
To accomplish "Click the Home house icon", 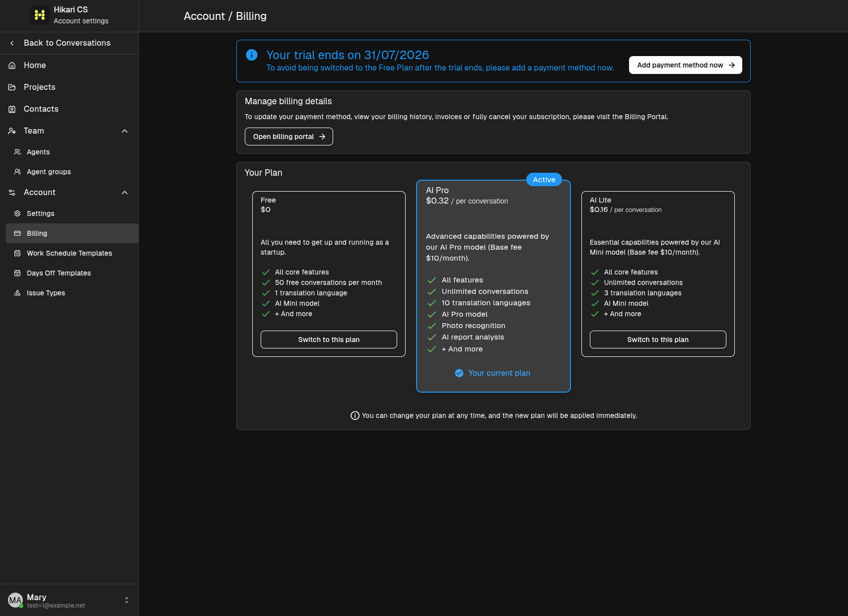I will click(x=12, y=66).
